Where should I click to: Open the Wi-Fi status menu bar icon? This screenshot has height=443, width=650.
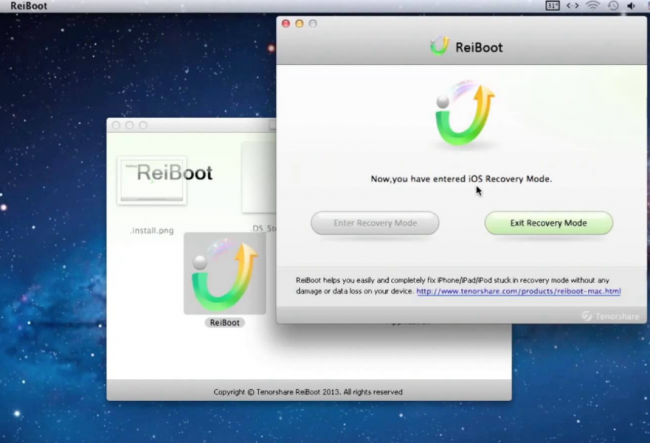[x=593, y=5]
